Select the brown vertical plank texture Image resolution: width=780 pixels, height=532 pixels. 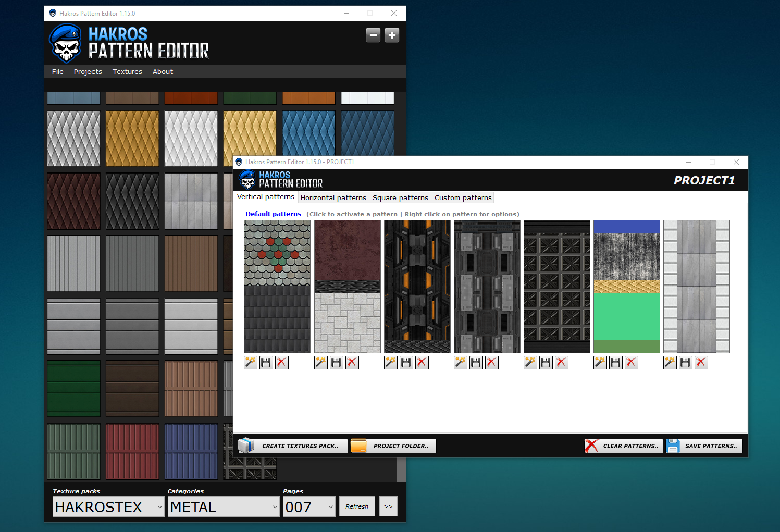(x=191, y=264)
